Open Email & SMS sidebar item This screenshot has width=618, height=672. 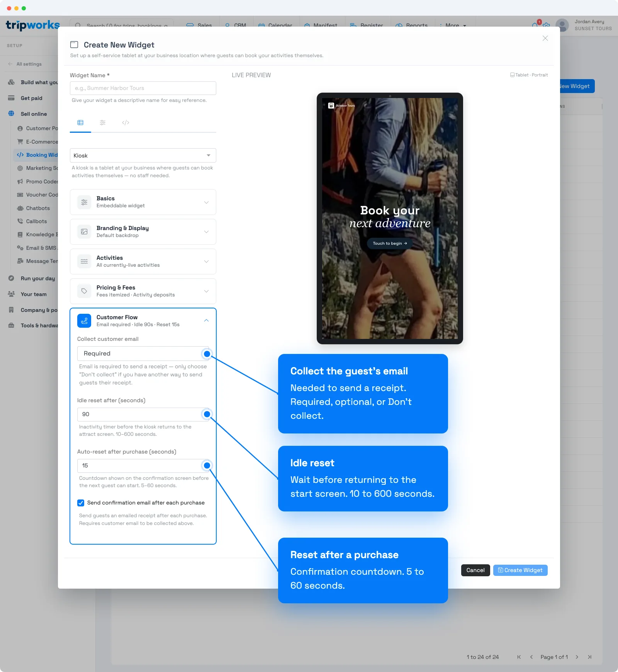tap(38, 248)
